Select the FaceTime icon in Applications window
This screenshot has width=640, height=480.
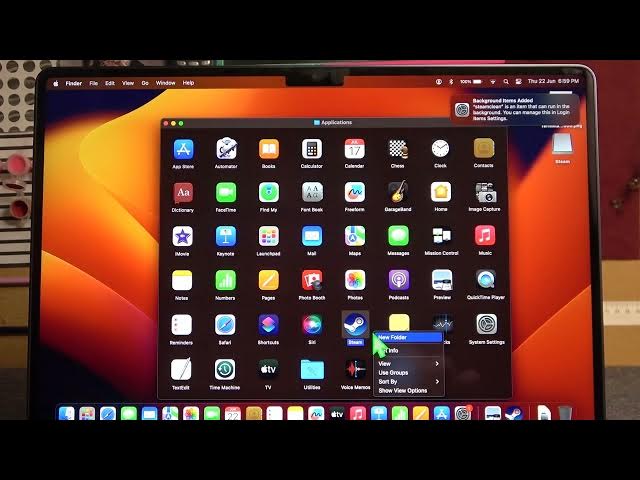[226, 193]
